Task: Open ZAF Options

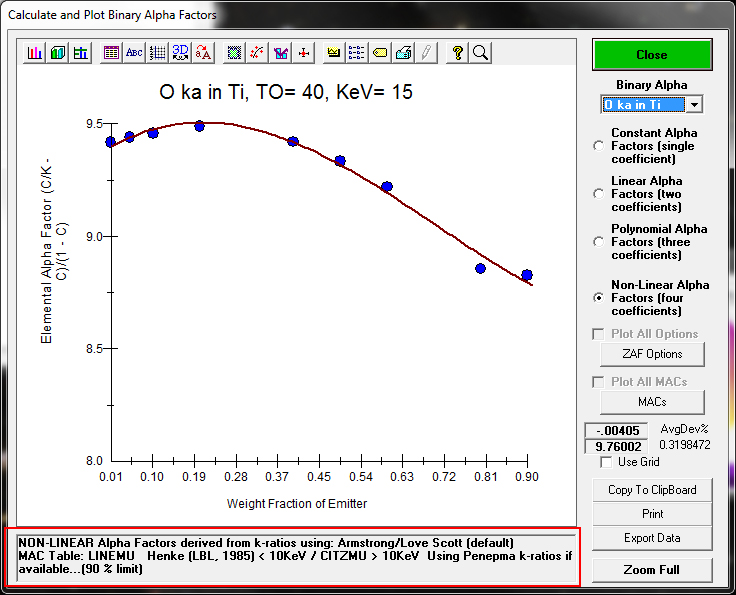Action: pos(652,354)
